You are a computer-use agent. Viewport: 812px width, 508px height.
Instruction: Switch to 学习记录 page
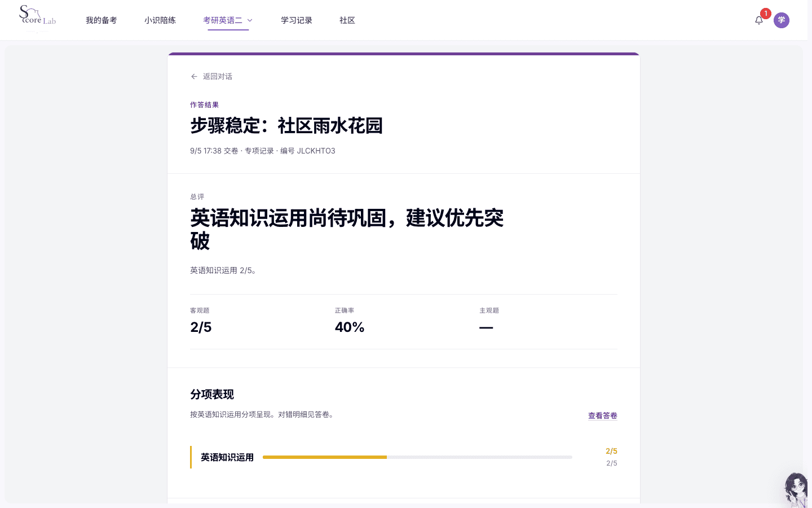click(297, 20)
